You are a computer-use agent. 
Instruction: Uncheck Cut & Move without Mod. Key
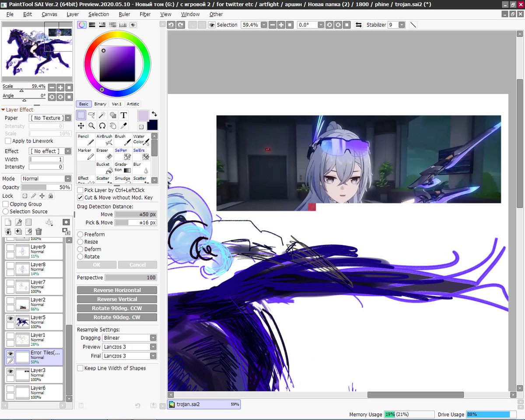click(80, 198)
